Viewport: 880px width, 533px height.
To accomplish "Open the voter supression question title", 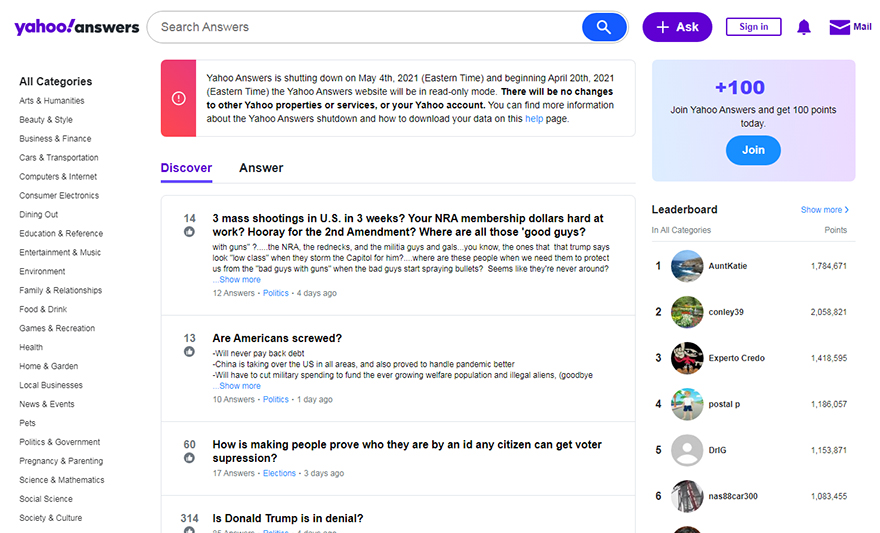I will tap(407, 451).
